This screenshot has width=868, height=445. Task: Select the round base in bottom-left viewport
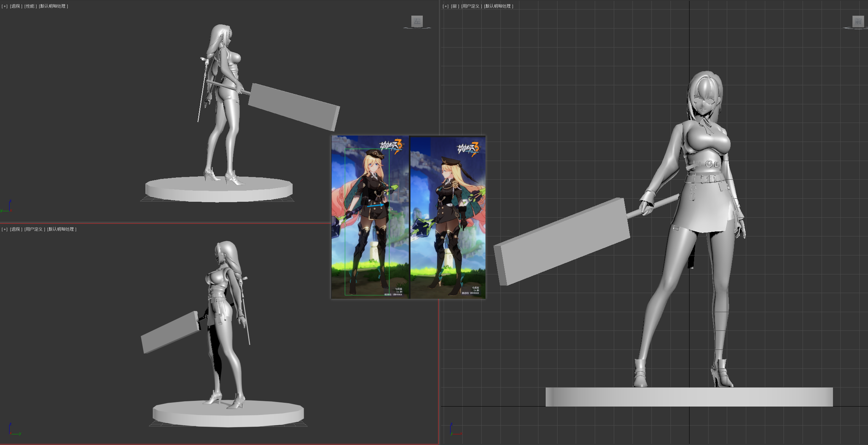click(x=228, y=413)
